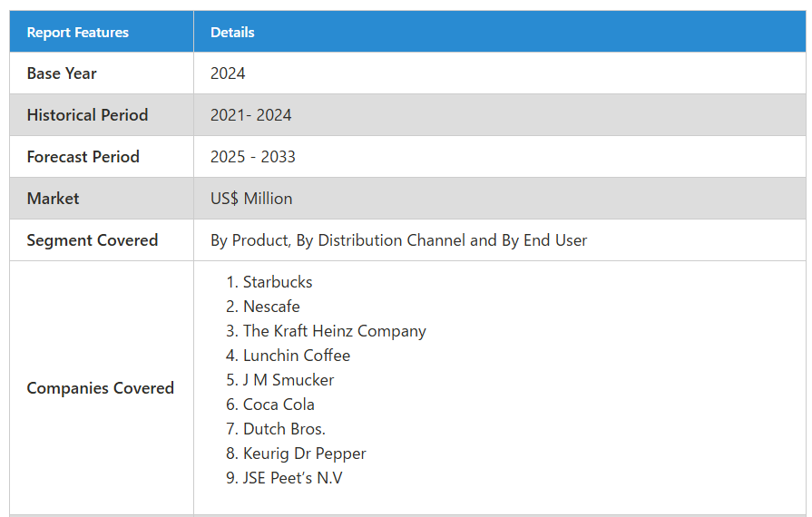
Task: Select the 'Segment Covered' label
Action: point(93,240)
